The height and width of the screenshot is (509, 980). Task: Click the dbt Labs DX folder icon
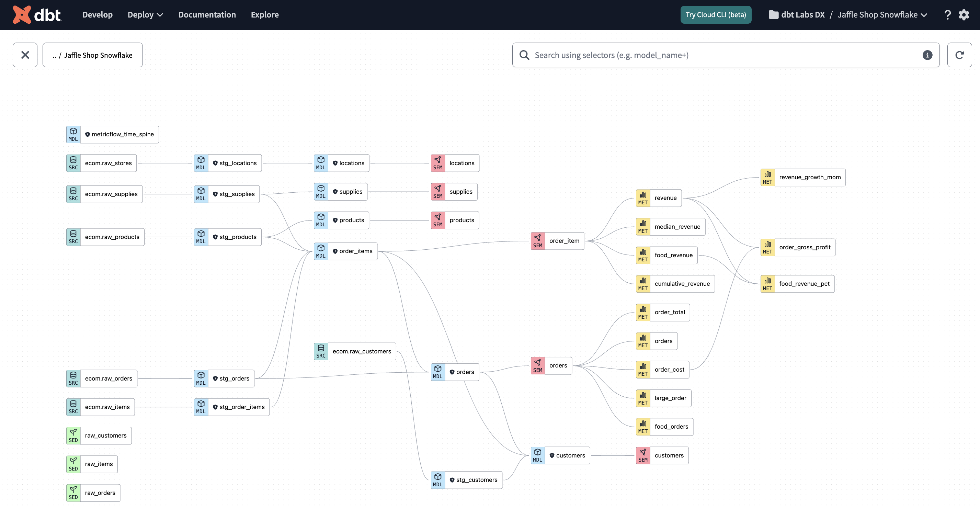773,14
